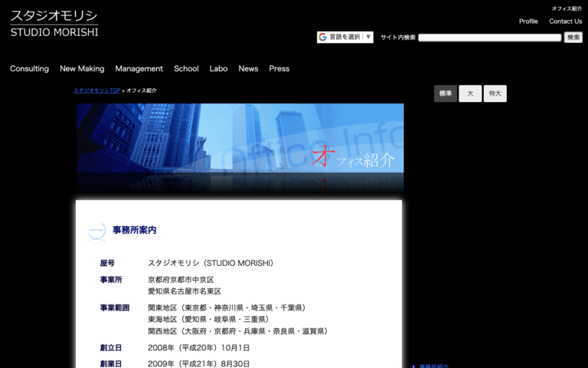Viewport: 588px width, 368px height.
Task: Go to the News page
Action: [x=248, y=69]
